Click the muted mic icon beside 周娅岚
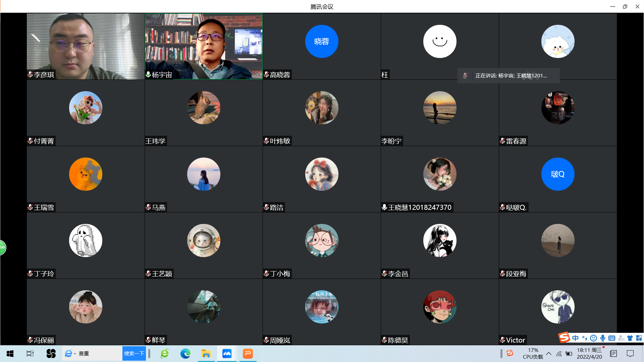Image resolution: width=644 pixels, height=362 pixels. (266, 340)
